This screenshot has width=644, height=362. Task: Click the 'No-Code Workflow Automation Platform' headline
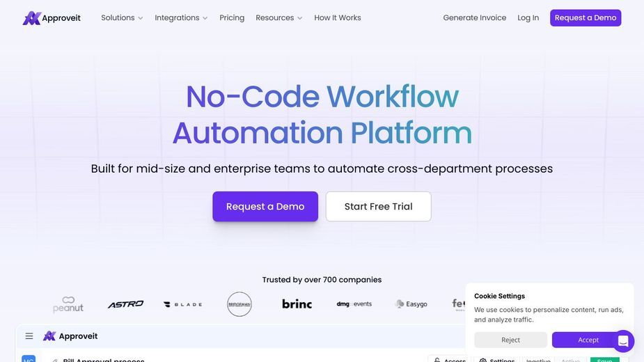322,115
